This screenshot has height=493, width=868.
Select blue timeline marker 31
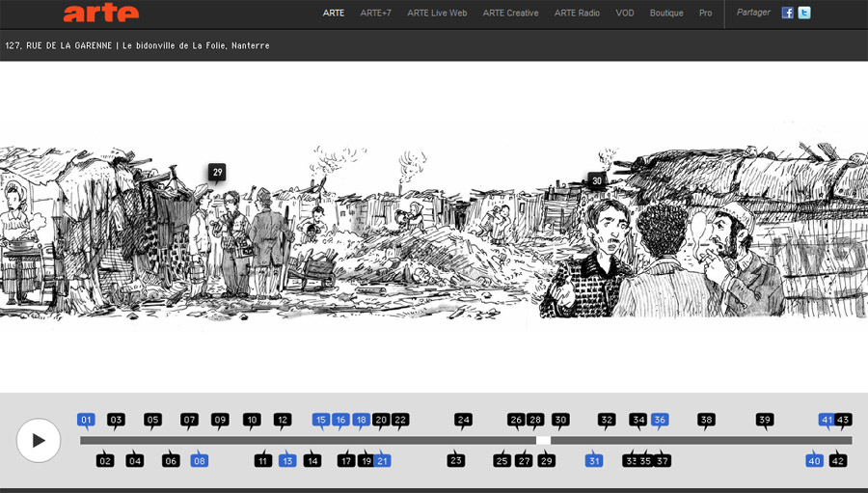pos(594,460)
